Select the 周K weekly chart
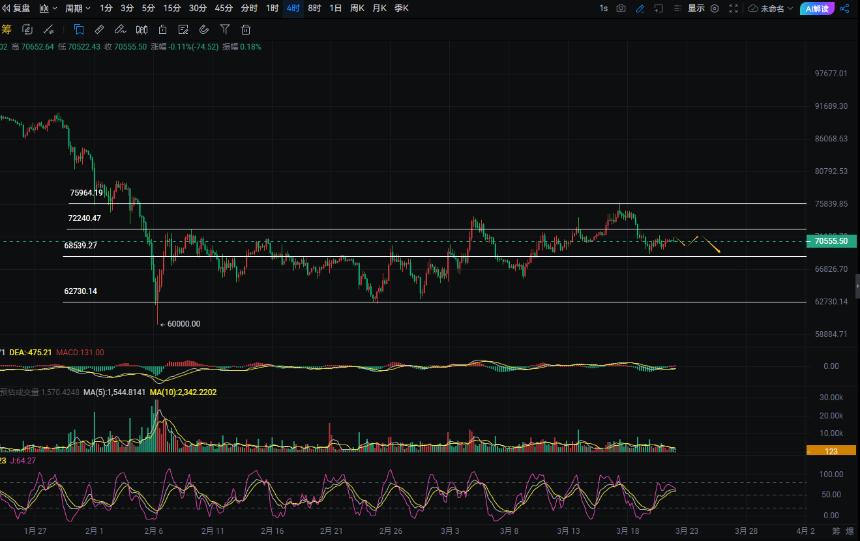This screenshot has height=541, width=860. click(357, 8)
